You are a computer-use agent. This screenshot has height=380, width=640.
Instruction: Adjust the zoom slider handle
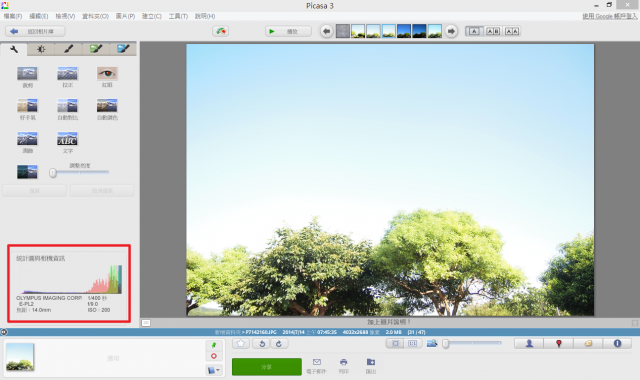[x=446, y=344]
